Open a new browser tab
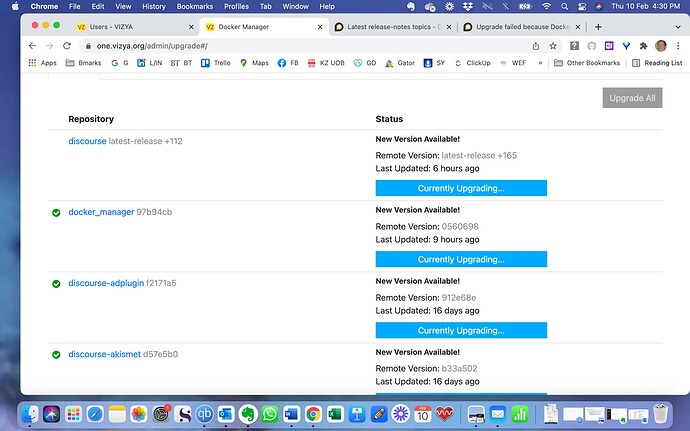 (x=598, y=27)
